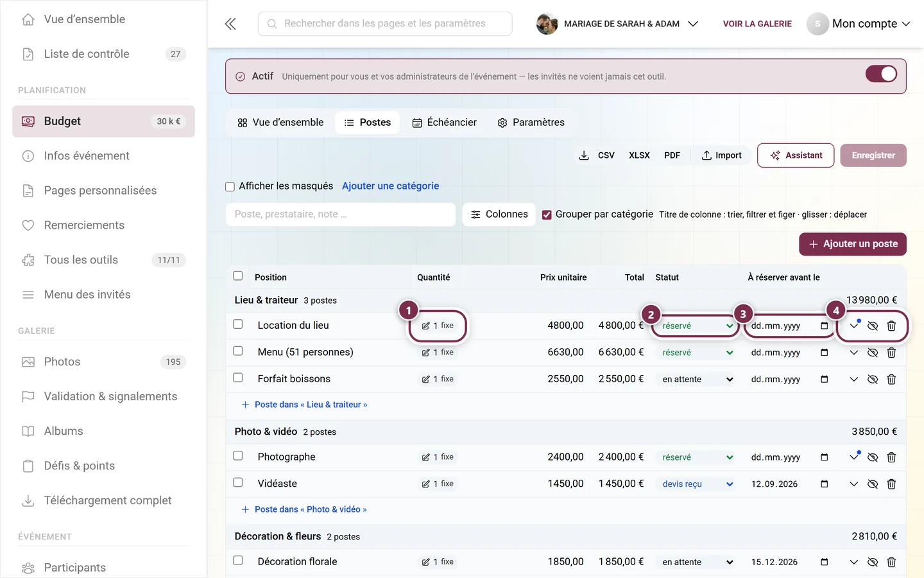Toggle the Actif switch off
This screenshot has width=924, height=578.
tap(881, 74)
